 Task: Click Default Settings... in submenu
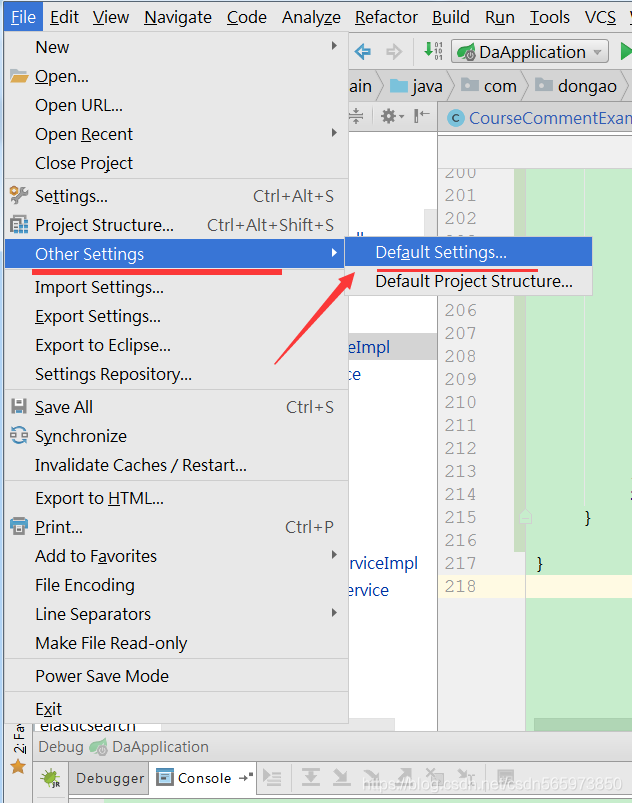(469, 252)
